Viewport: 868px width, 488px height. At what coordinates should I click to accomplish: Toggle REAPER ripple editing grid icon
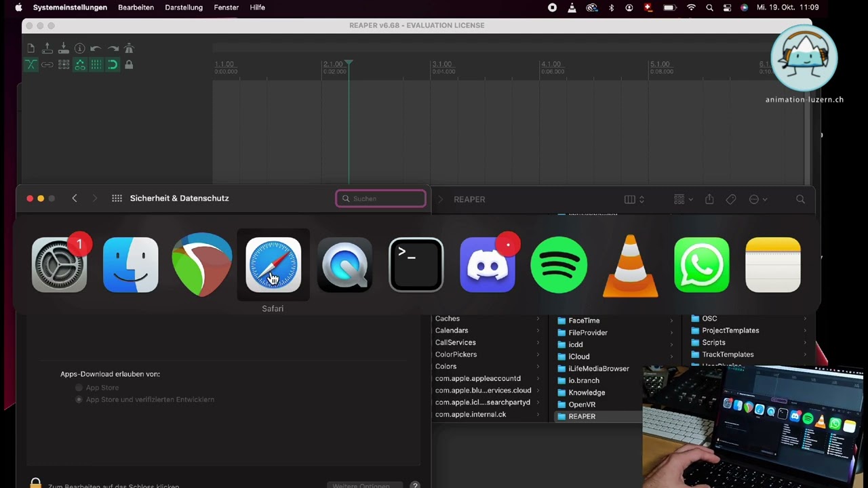click(64, 64)
